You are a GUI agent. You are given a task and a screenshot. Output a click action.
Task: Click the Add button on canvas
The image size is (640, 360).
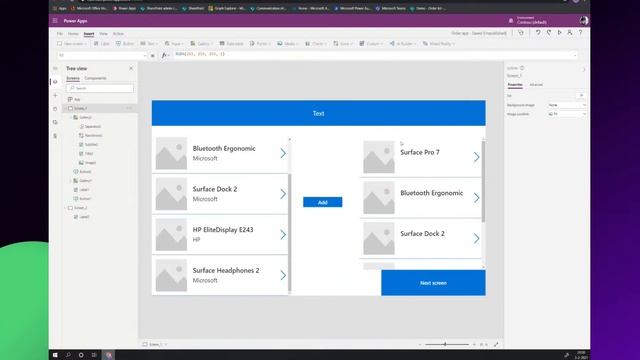pyautogui.click(x=322, y=202)
